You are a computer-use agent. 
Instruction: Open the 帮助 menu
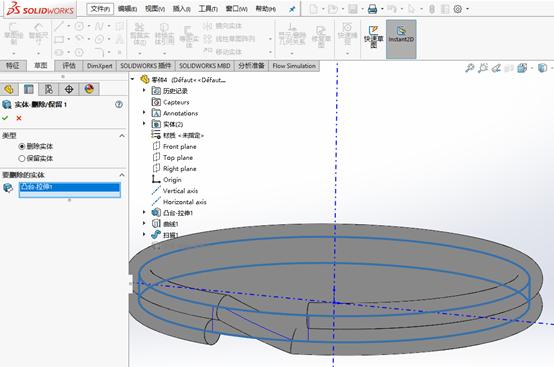[x=266, y=9]
